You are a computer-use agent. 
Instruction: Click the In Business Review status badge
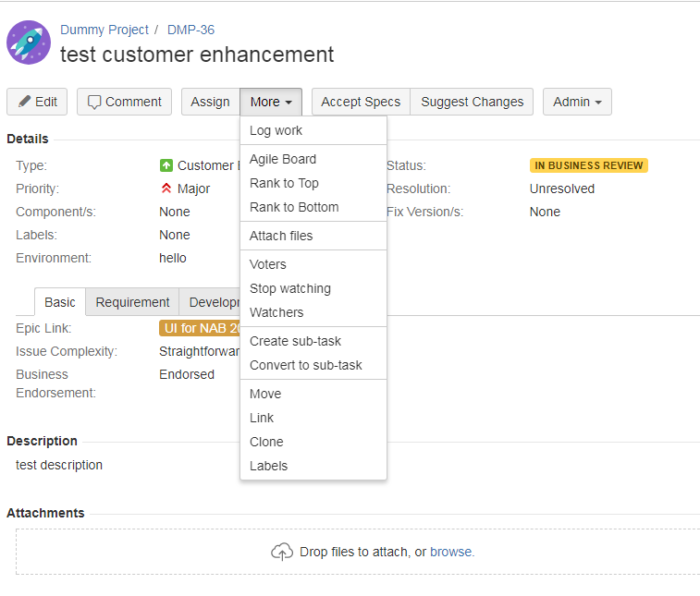point(588,165)
